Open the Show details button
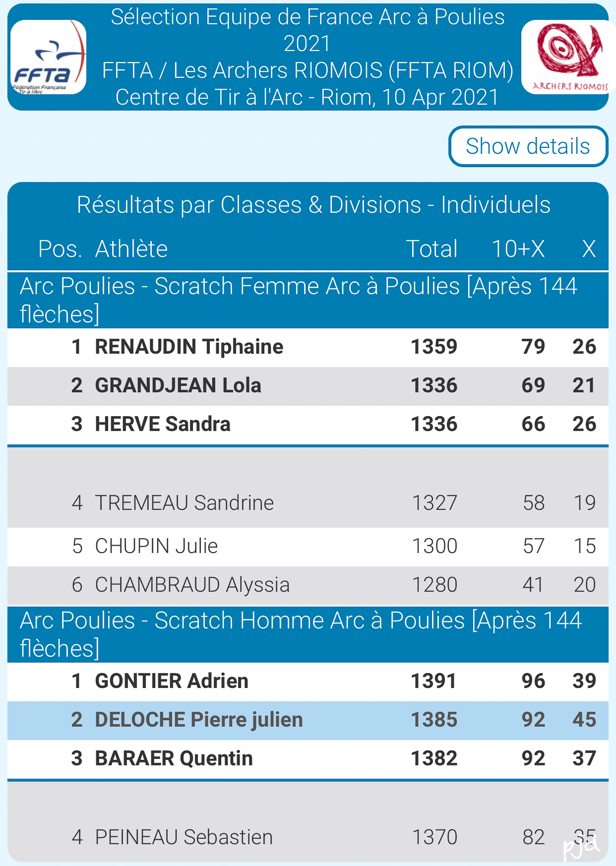This screenshot has height=866, width=616. click(x=528, y=146)
